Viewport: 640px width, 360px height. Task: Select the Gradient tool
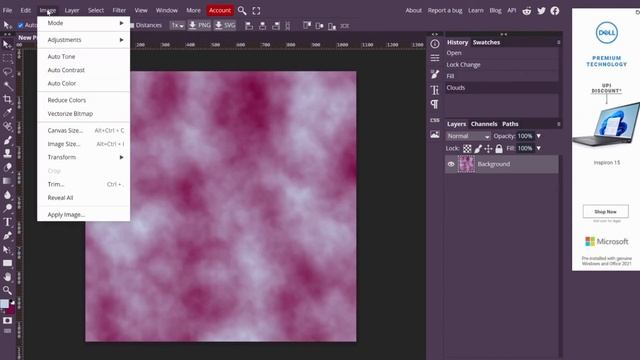[7, 181]
